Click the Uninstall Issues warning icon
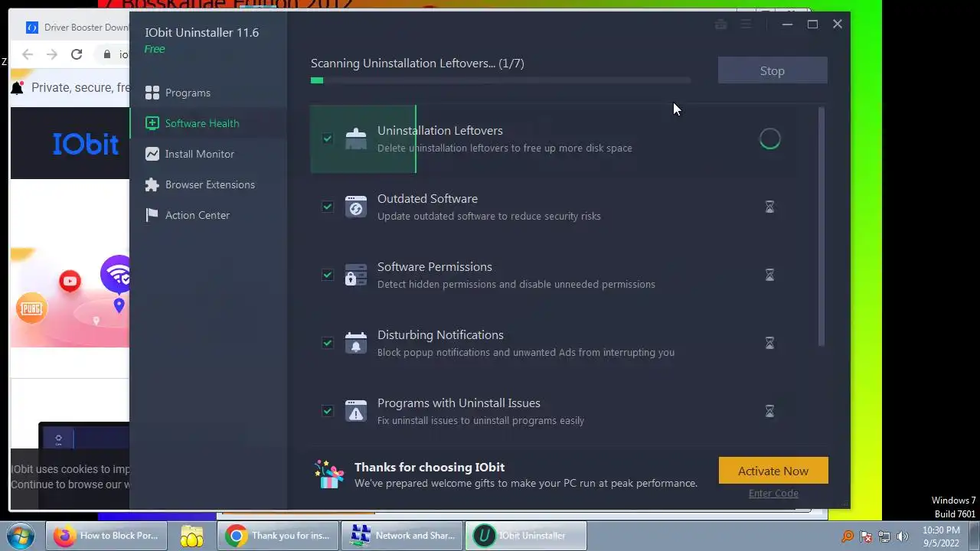The width and height of the screenshot is (980, 551). click(x=356, y=411)
